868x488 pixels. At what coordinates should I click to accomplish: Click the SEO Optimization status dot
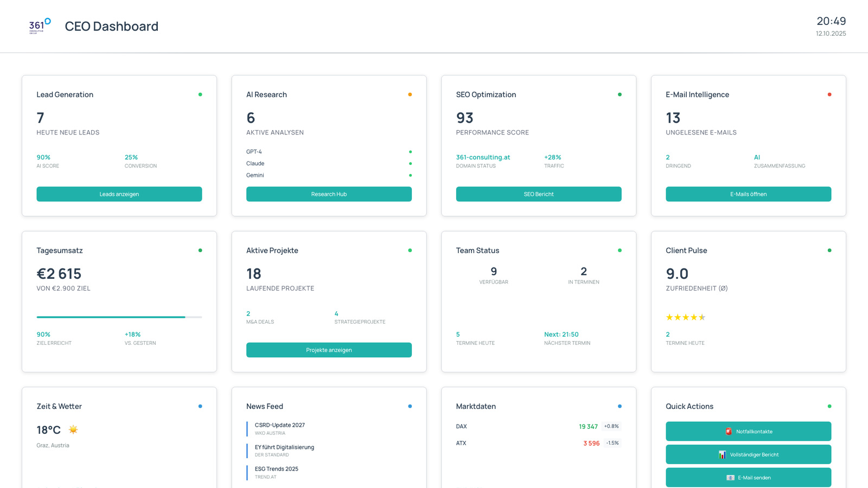pos(620,94)
